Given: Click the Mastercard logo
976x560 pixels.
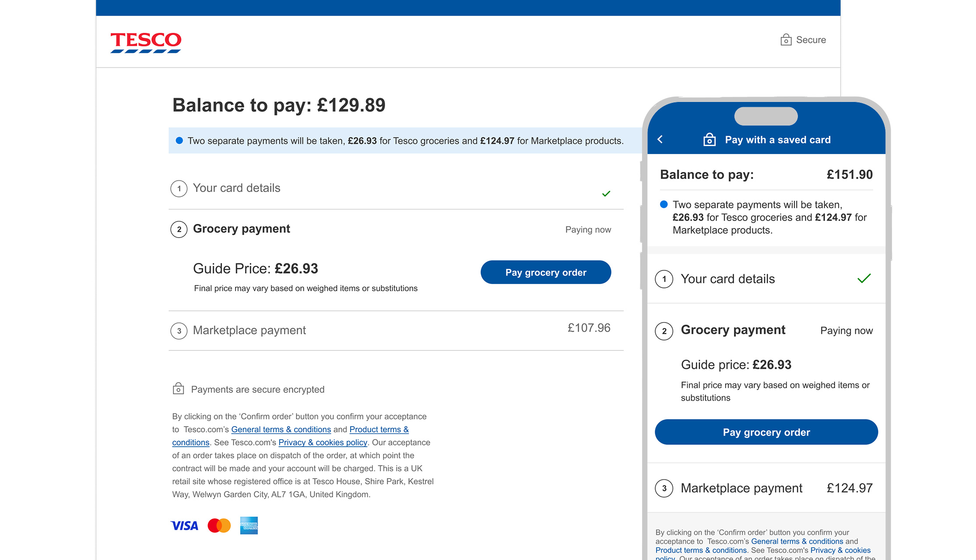Looking at the screenshot, I should coord(219,525).
